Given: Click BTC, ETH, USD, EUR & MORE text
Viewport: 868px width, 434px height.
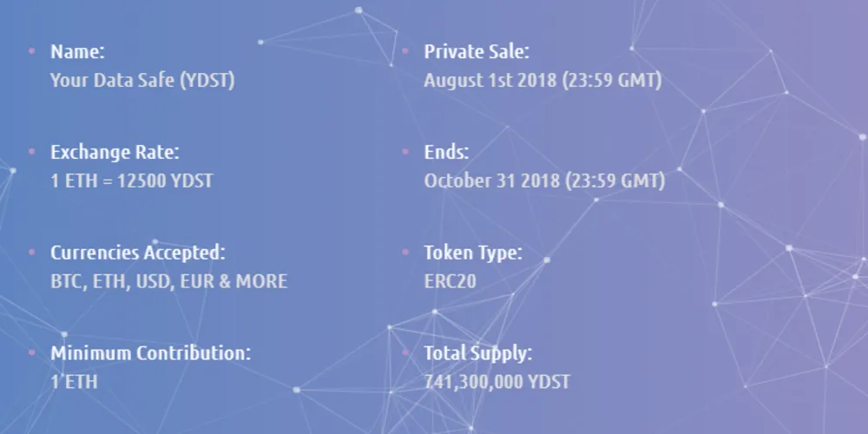Looking at the screenshot, I should click(x=169, y=282).
